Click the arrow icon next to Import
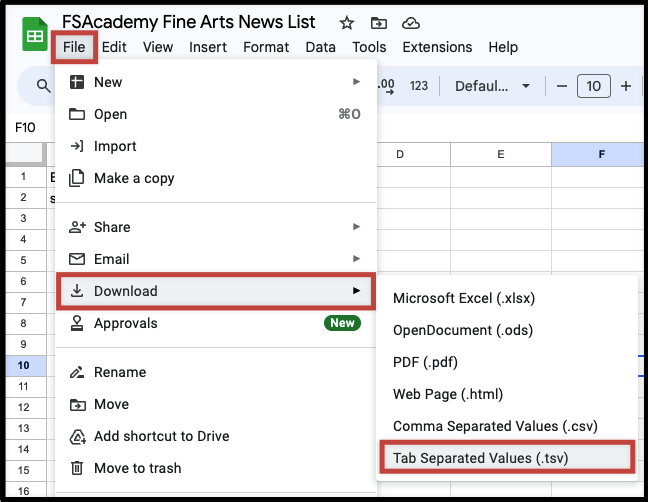Screen dimensions: 648x502 tap(77, 146)
